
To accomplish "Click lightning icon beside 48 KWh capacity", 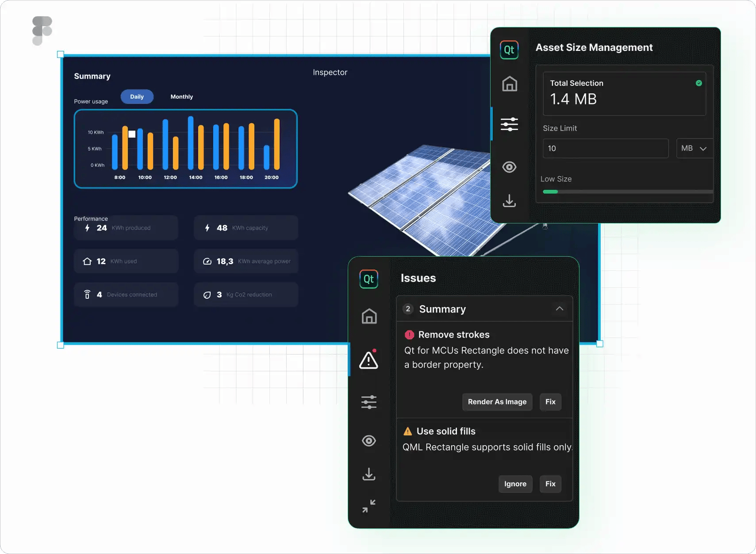I will click(x=207, y=228).
